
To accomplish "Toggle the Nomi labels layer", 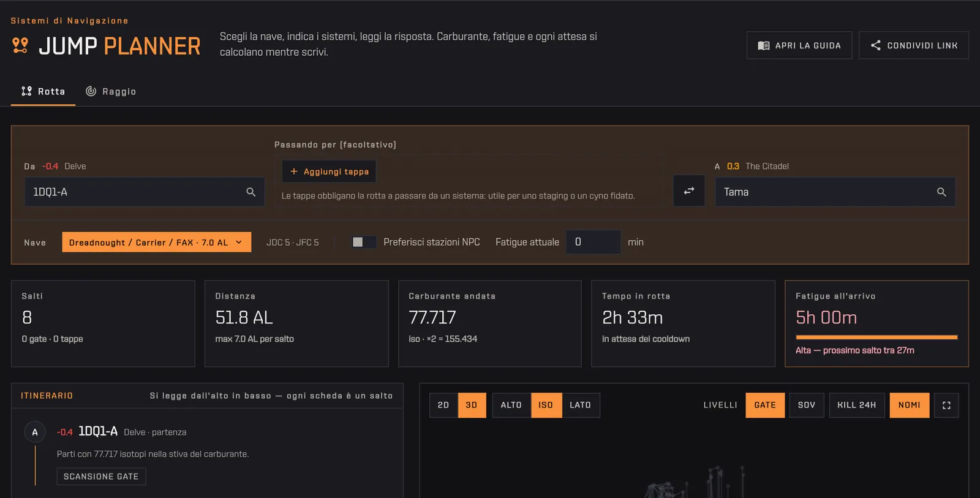I will 910,405.
